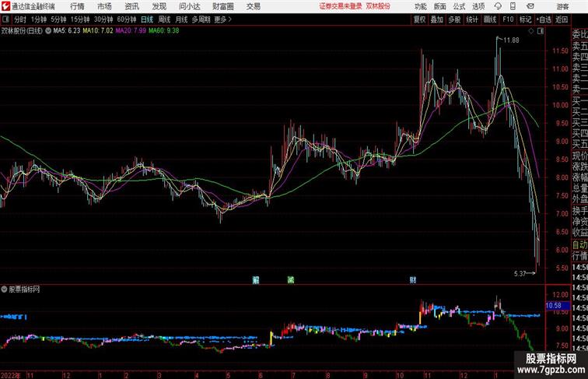This screenshot has height=379, width=588.
Task: Click the 双林股份(日线) chart title
Action: tap(22, 31)
